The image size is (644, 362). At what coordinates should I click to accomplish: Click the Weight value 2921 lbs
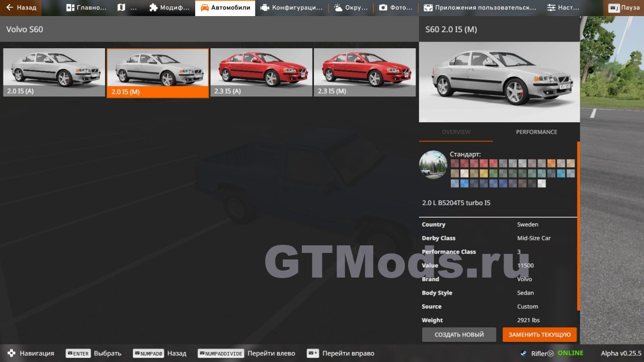click(x=528, y=320)
